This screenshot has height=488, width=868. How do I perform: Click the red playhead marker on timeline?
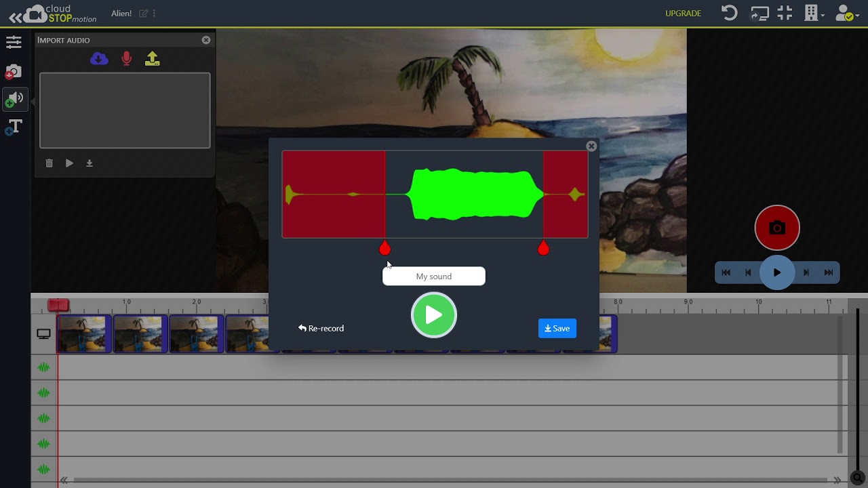click(x=58, y=306)
